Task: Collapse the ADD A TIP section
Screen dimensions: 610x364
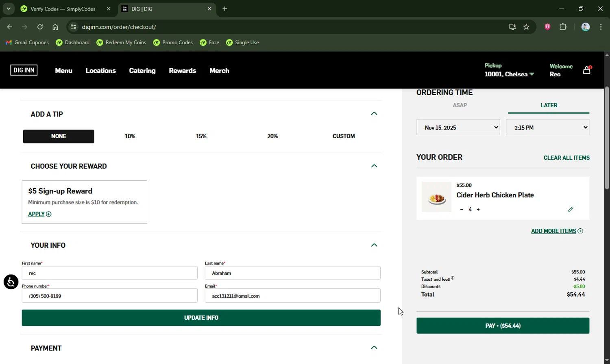Action: pos(374,114)
